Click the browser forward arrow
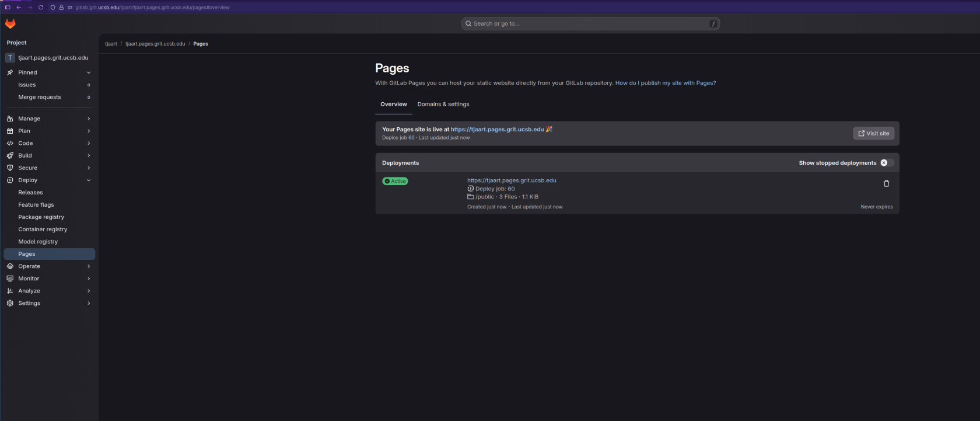The image size is (980, 421). (30, 8)
